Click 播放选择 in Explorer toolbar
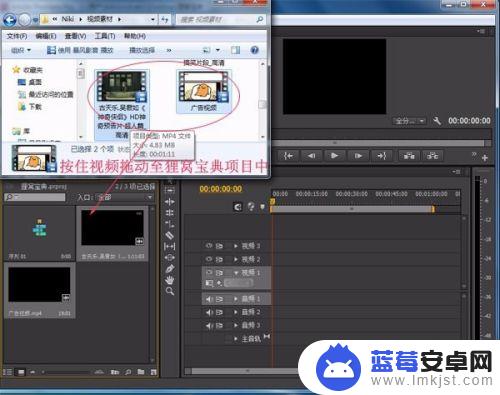 142,50
